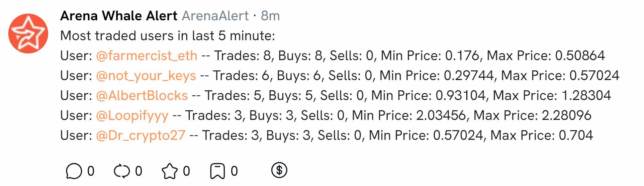Click the bookmark count number
Image resolution: width=644 pixels, height=186 pixels.
(234, 171)
